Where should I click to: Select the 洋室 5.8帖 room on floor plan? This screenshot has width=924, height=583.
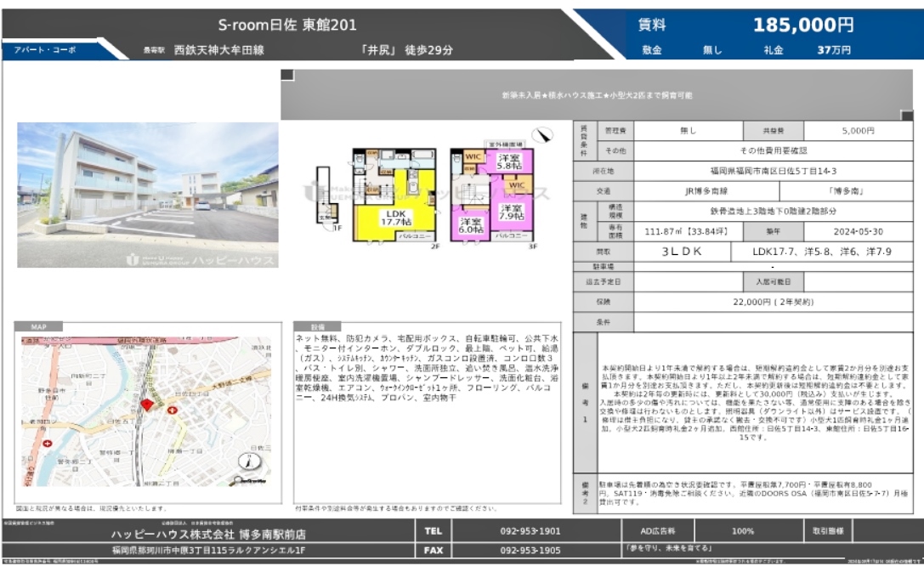coord(509,162)
